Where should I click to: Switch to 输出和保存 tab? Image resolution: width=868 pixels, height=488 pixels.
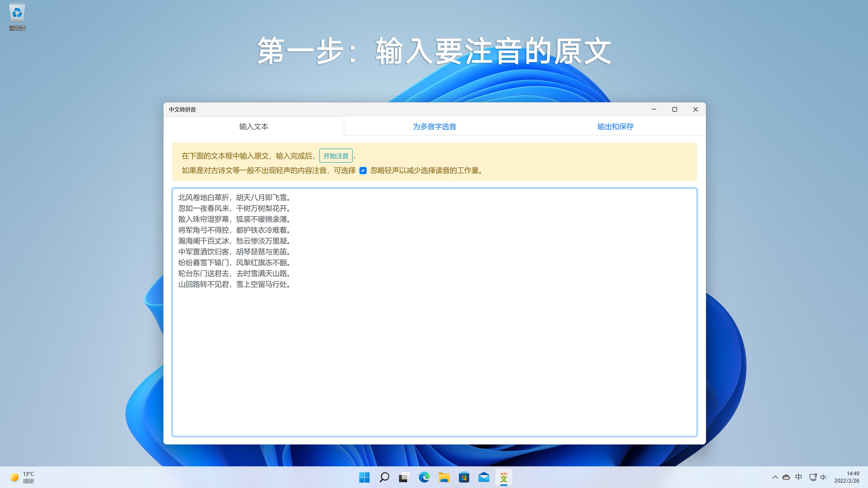(x=615, y=127)
